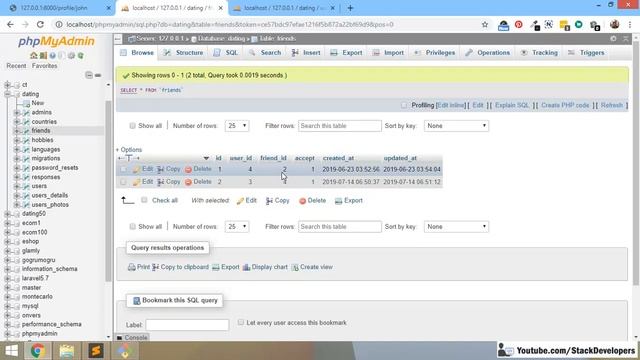
Task: Click the browser back arrow
Action: tap(10, 24)
